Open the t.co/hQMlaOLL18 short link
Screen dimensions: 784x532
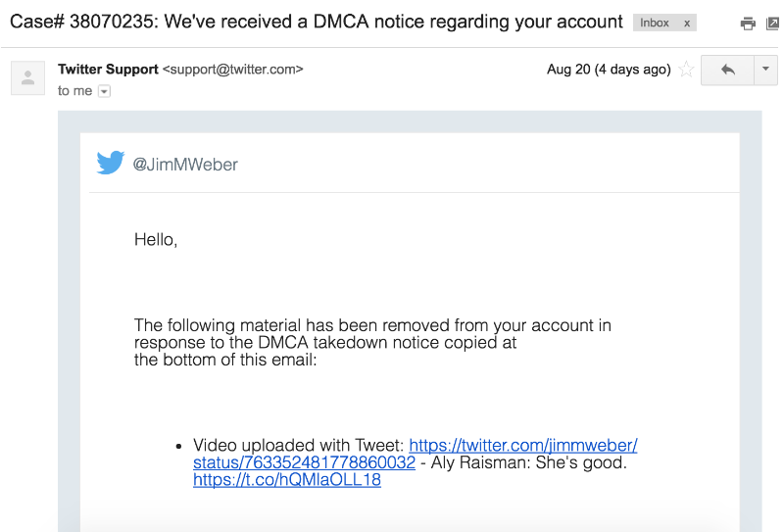coord(287,480)
